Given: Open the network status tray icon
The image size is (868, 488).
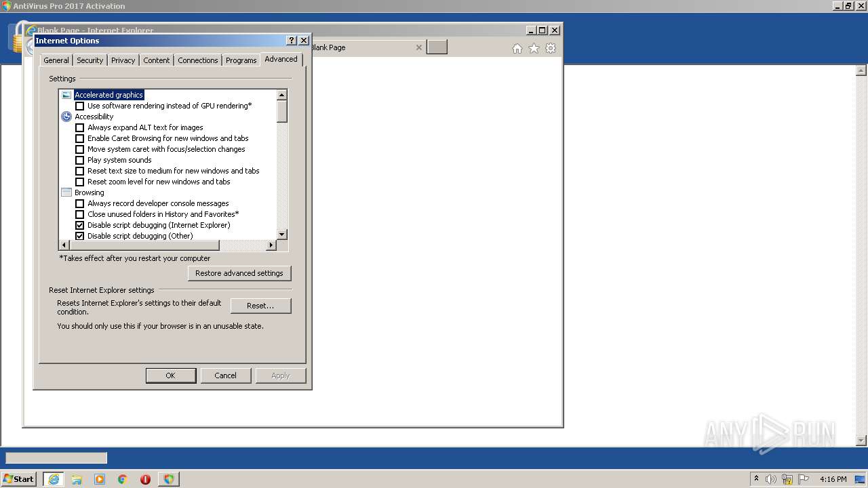Looking at the screenshot, I should [787, 479].
